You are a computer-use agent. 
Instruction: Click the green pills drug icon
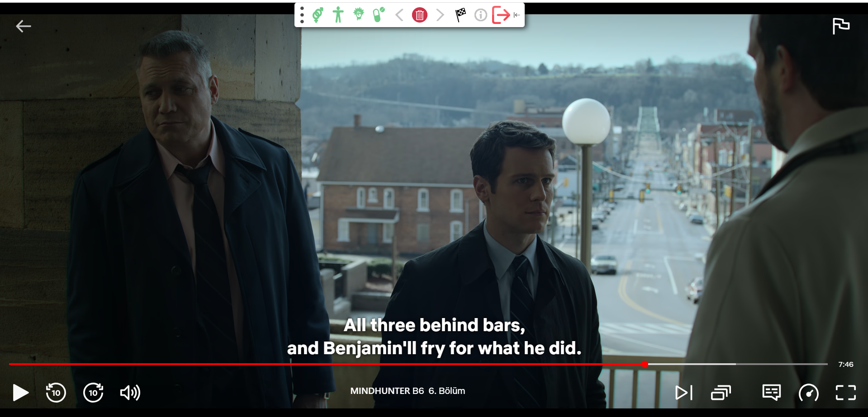click(378, 15)
